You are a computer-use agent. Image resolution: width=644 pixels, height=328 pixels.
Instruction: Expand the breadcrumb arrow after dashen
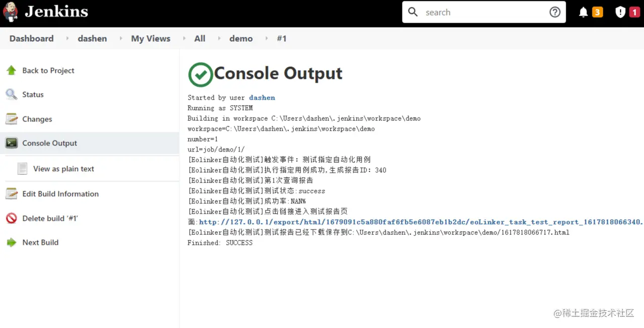coord(120,38)
